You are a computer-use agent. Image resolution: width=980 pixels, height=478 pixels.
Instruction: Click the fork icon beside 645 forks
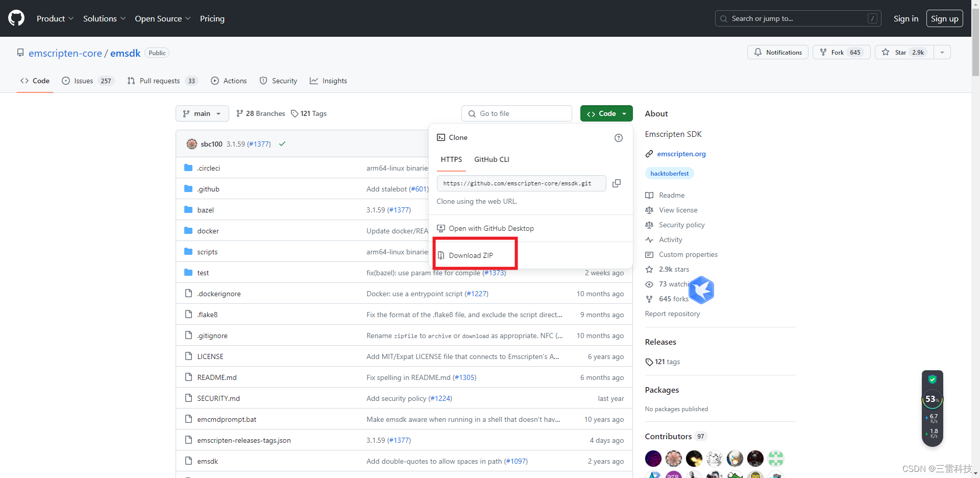pyautogui.click(x=649, y=299)
